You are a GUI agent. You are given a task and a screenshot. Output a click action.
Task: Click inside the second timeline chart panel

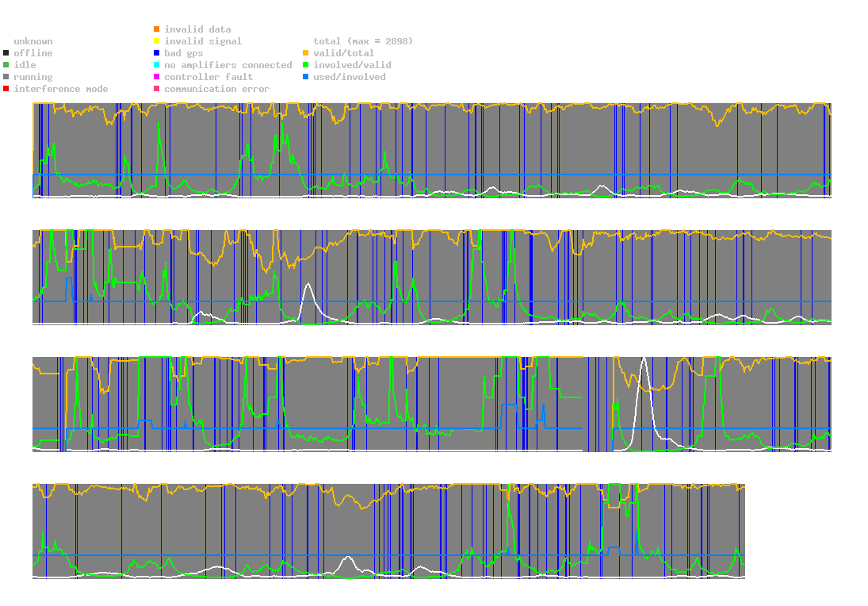[432, 277]
